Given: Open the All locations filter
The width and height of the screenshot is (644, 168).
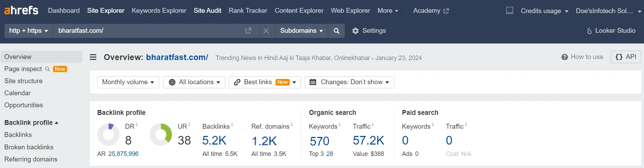Looking at the screenshot, I should [194, 82].
